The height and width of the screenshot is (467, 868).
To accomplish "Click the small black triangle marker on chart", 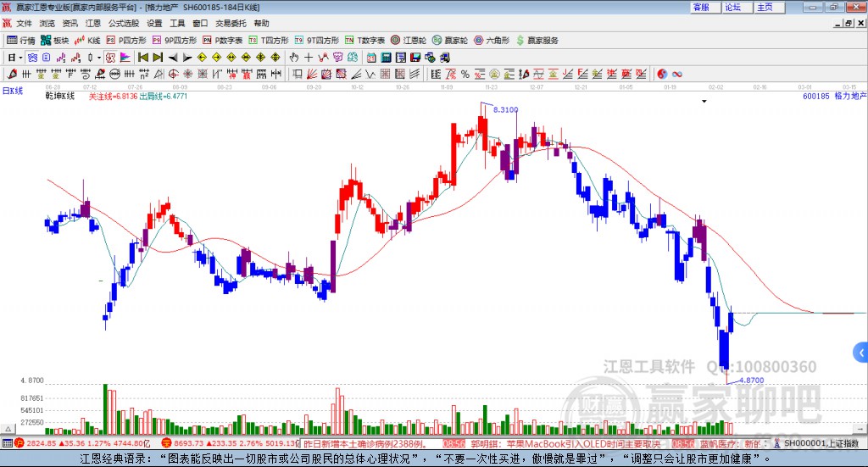I will coord(704,101).
